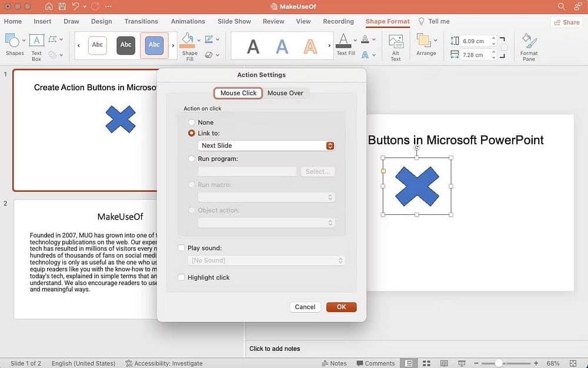
Task: Choose the Run program radio button
Action: click(191, 158)
